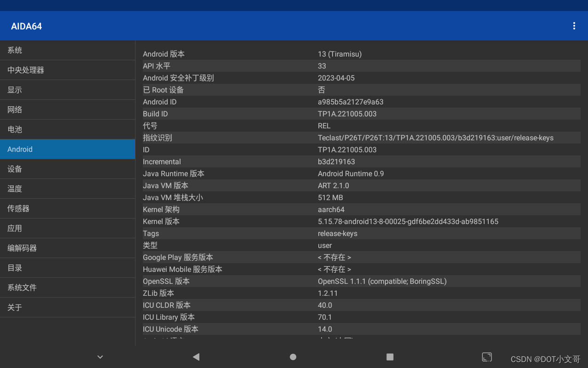The width and height of the screenshot is (588, 368).
Task: Select the Android 版本 row label
Action: 164,54
